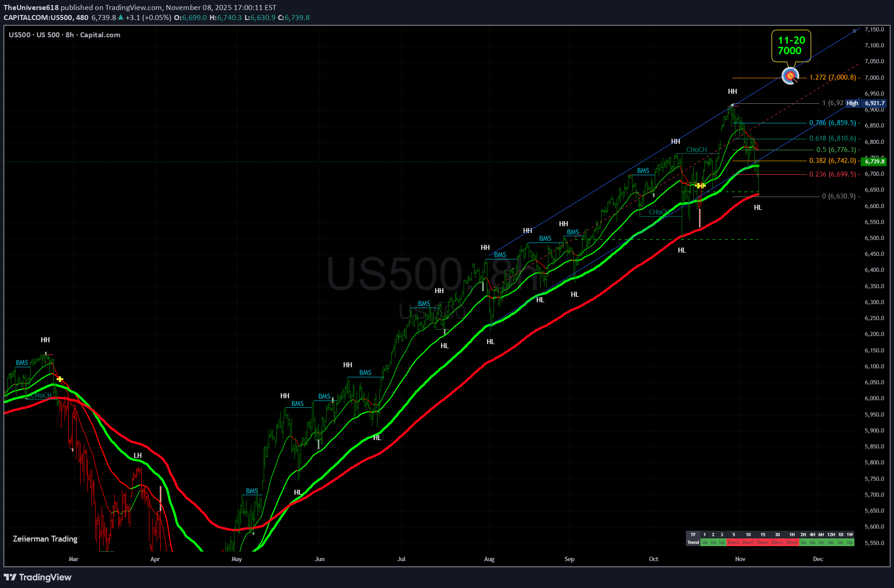Click the yellow double-plus marker in October
Image resolution: width=894 pixels, height=588 pixels.
pyautogui.click(x=700, y=185)
